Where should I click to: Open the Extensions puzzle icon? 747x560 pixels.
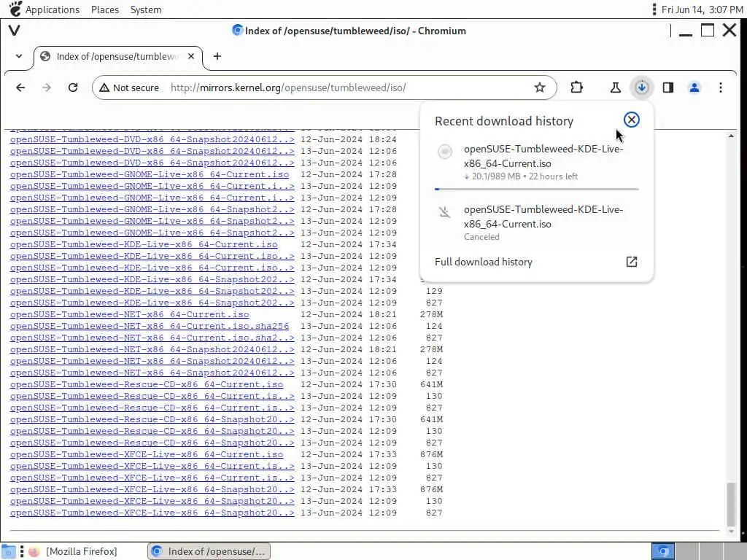(x=576, y=87)
